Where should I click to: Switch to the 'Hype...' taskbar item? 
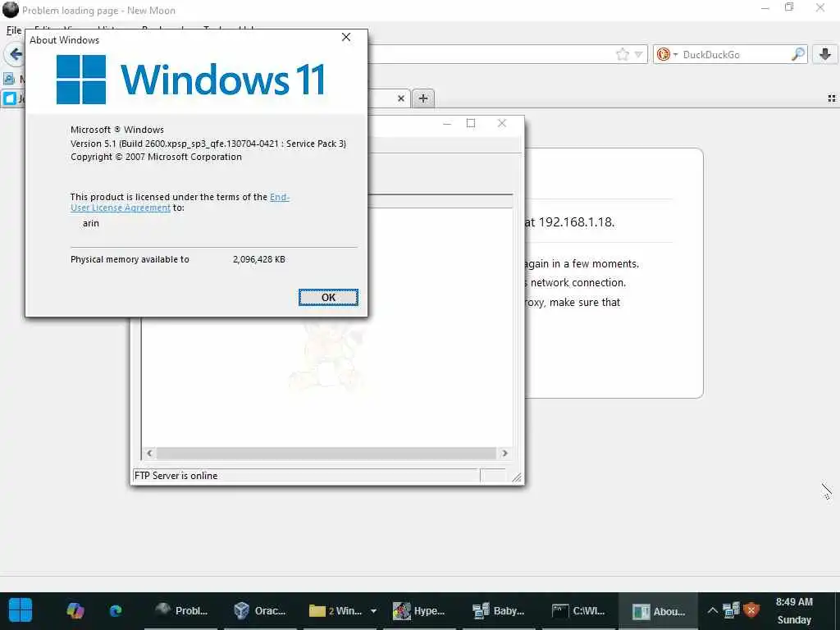tap(418, 610)
